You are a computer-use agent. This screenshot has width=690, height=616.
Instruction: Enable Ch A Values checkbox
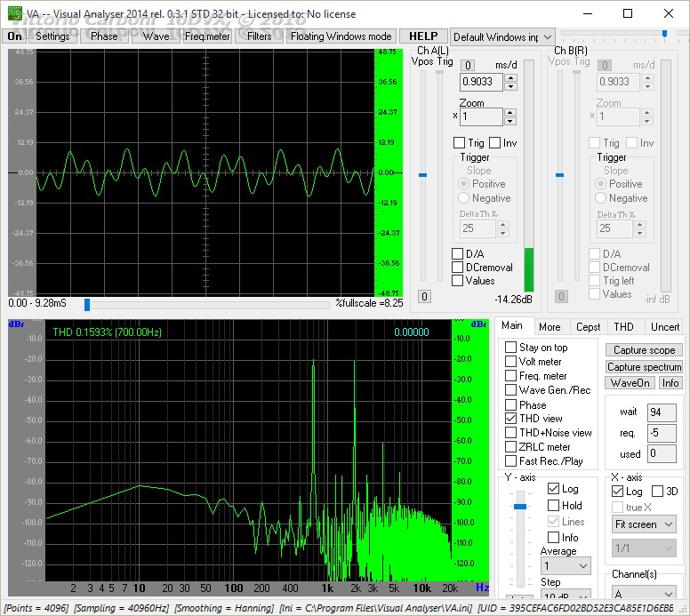[458, 281]
